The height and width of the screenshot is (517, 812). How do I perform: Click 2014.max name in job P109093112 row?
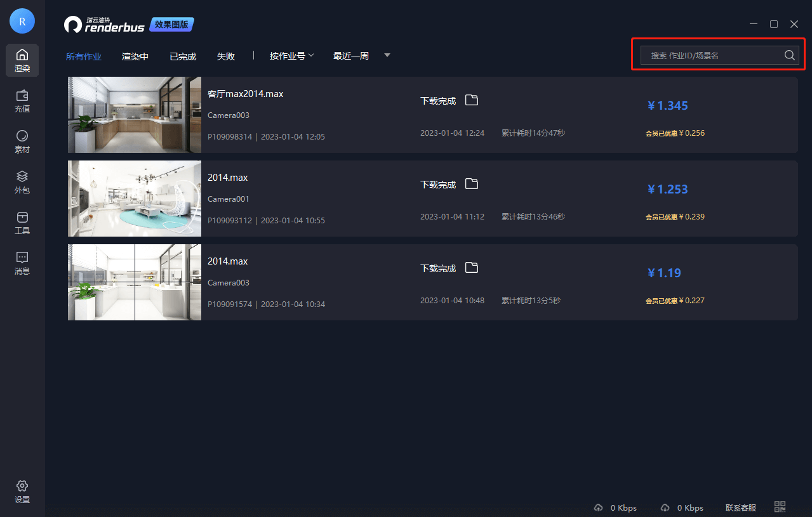click(227, 178)
